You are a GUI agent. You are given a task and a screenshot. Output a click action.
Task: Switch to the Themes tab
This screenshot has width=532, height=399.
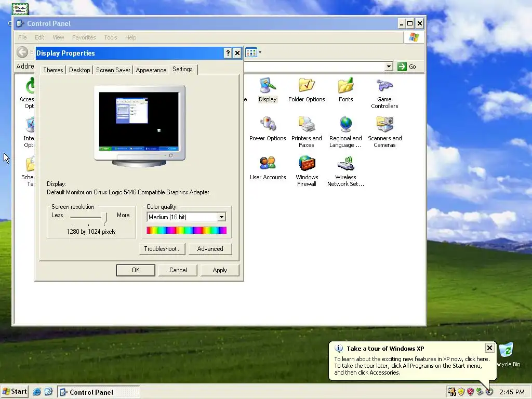pyautogui.click(x=53, y=70)
